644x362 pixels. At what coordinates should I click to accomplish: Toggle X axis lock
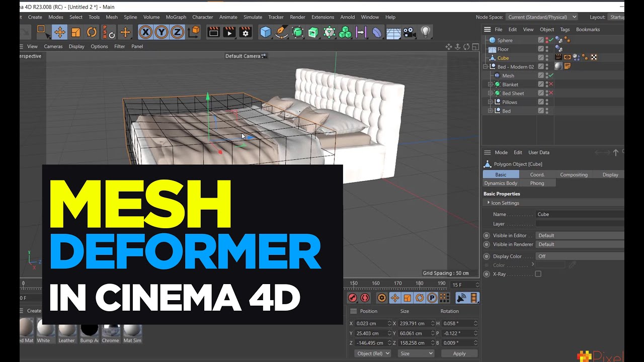tap(145, 32)
